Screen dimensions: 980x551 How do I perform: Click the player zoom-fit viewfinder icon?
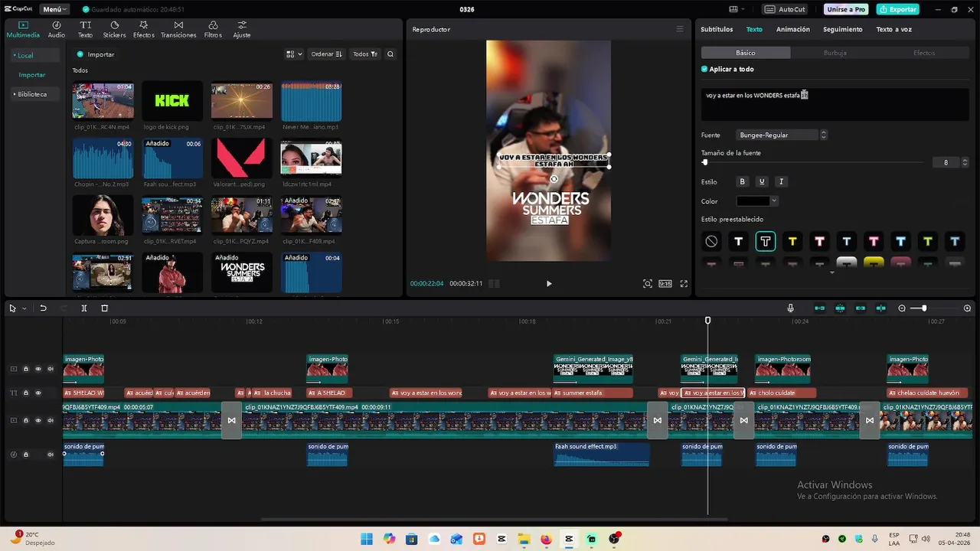(x=648, y=283)
